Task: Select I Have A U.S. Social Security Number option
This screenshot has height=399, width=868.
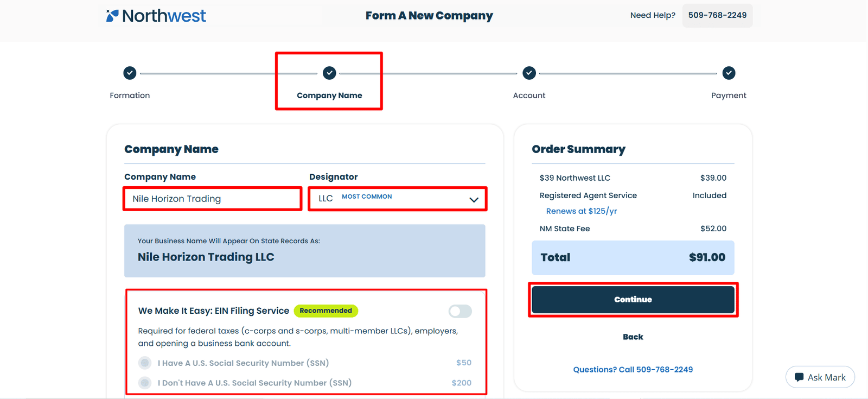Action: pyautogui.click(x=145, y=363)
